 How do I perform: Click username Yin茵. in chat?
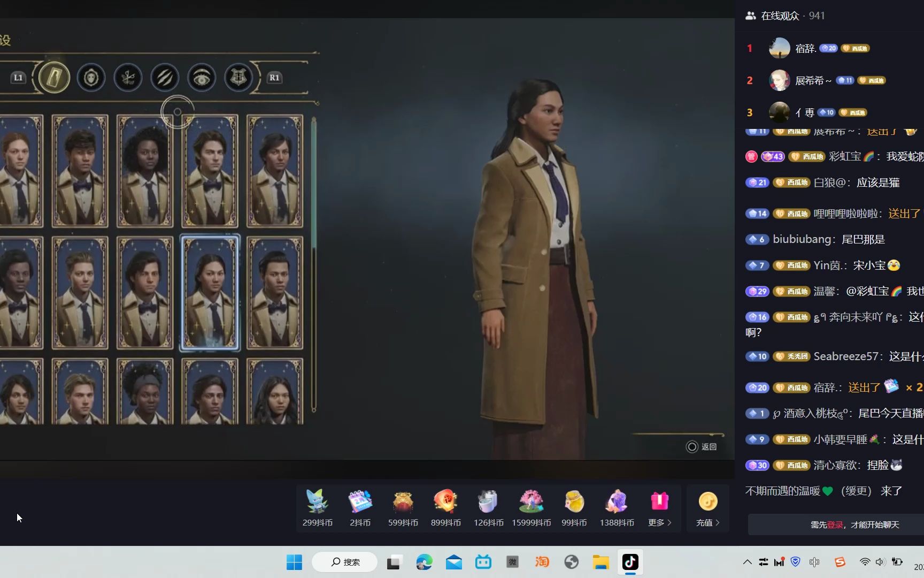[828, 265]
